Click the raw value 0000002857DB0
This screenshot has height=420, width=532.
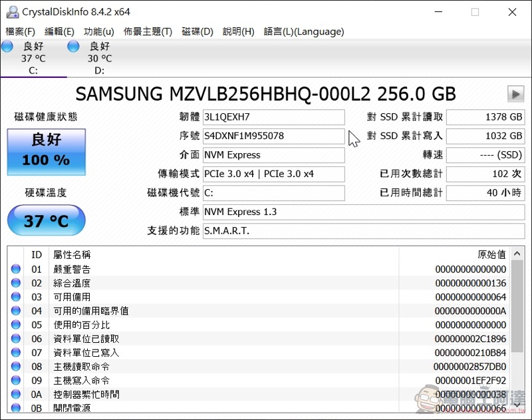click(470, 367)
